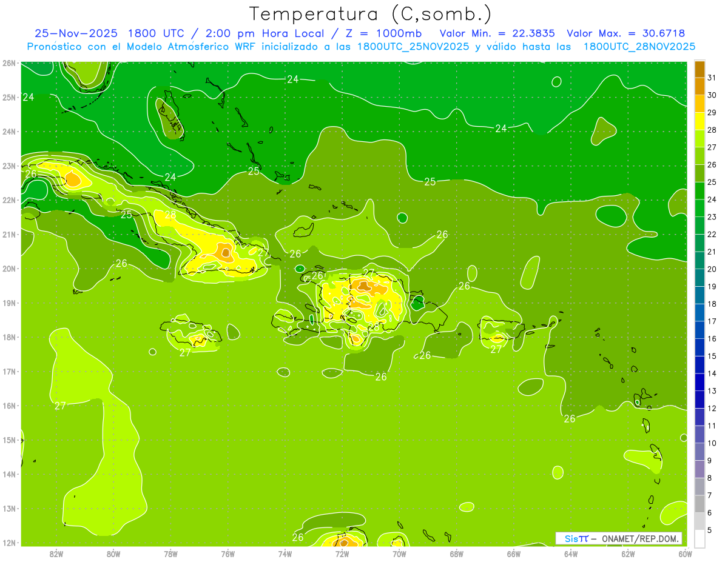Screen dimensions: 728x562
Task: Click the colorbar label "31"
Action: click(712, 78)
